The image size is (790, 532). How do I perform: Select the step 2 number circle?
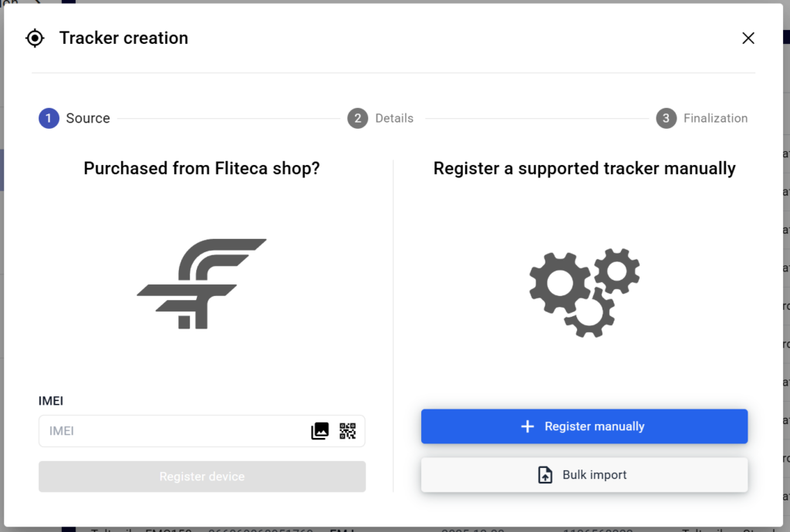(x=357, y=118)
